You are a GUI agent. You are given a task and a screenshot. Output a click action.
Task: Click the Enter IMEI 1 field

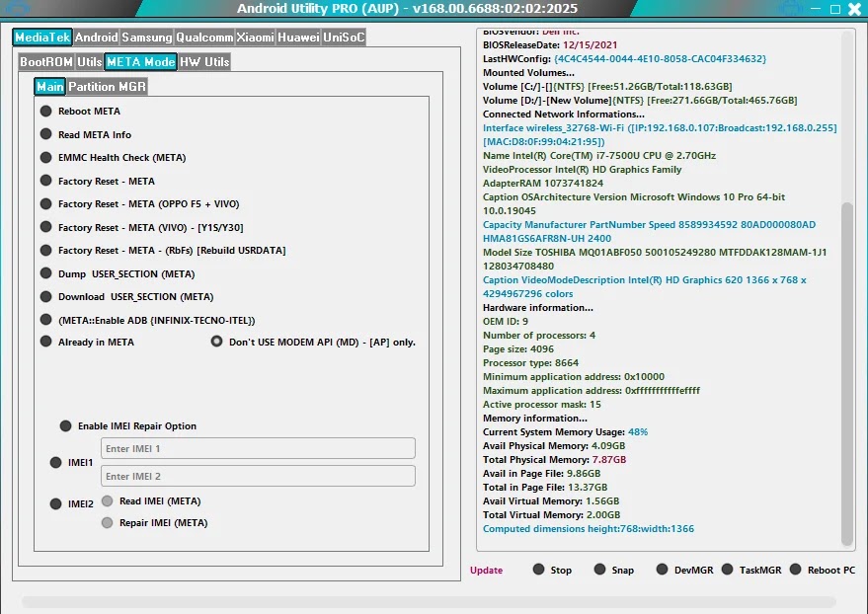click(x=258, y=448)
